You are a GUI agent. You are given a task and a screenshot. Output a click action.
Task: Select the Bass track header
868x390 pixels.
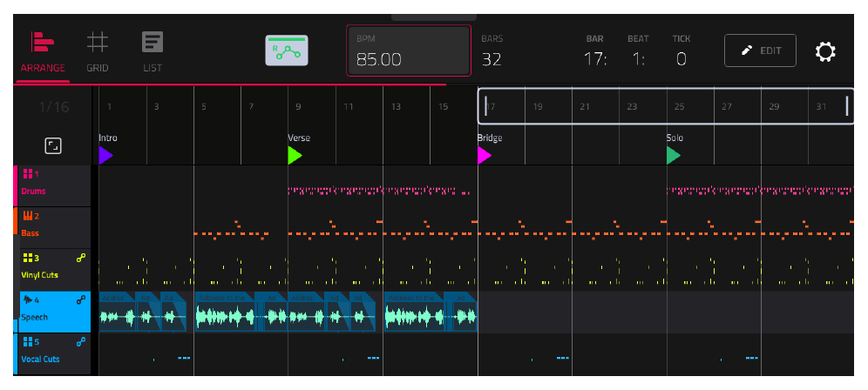[x=54, y=228]
